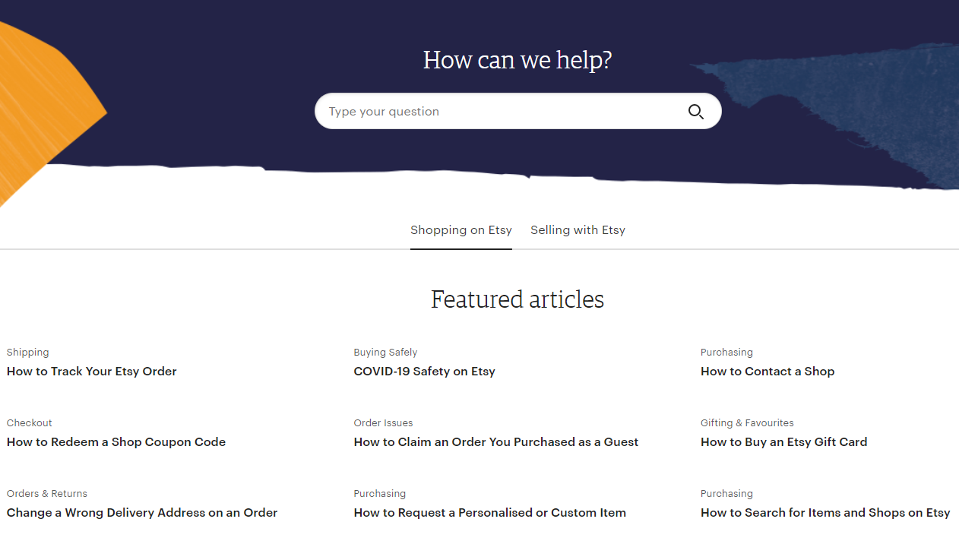Image resolution: width=959 pixels, height=560 pixels.
Task: Click the Checkout category label
Action: click(30, 423)
